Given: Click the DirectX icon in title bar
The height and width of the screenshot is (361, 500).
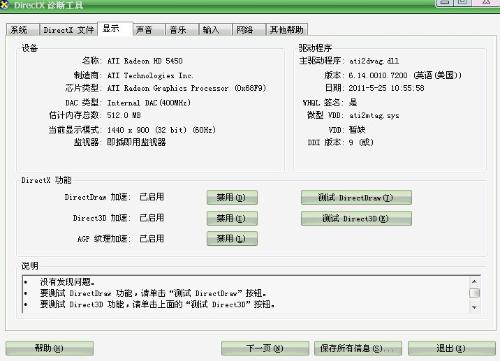Looking at the screenshot, I should (x=3, y=5).
